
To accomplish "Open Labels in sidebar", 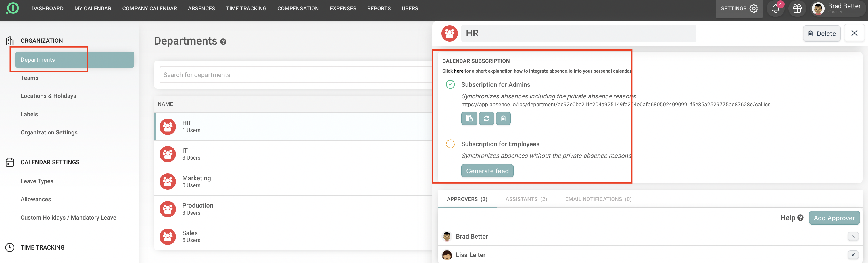I will coord(29,114).
